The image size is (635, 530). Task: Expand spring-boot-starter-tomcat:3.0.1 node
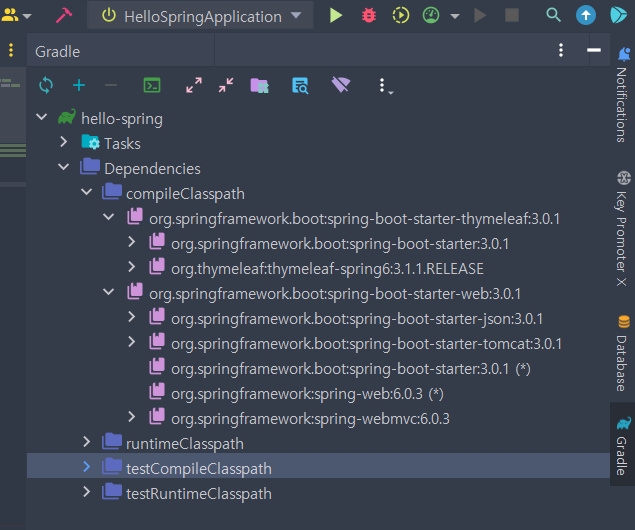pyautogui.click(x=131, y=342)
